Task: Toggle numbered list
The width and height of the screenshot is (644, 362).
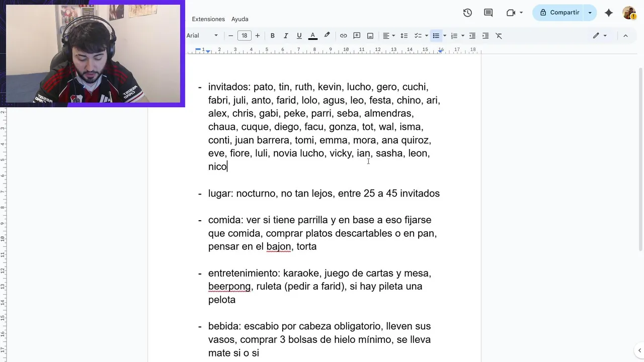Action: [454, 36]
